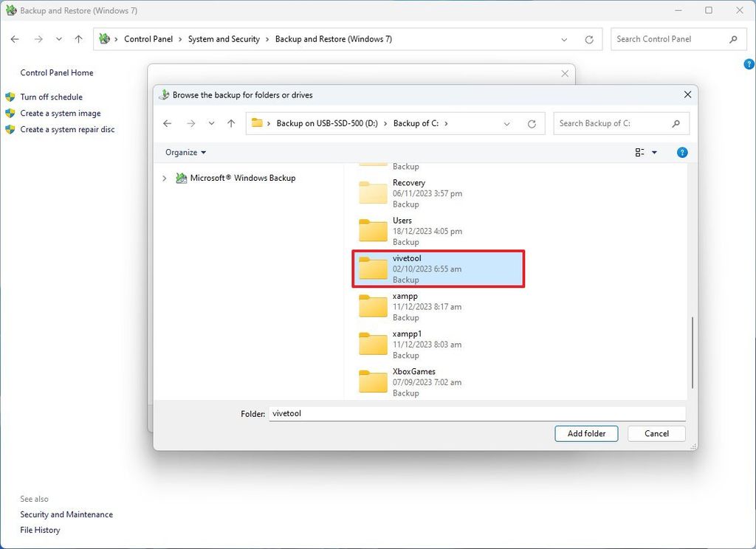The width and height of the screenshot is (756, 549).
Task: Click the magnifier in Search Backup of C:
Action: click(676, 123)
